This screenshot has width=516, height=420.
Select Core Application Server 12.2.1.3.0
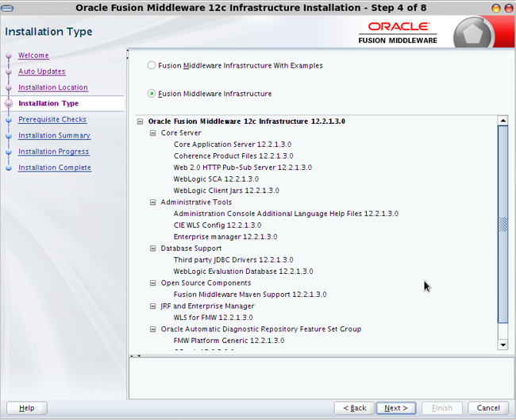coord(233,144)
